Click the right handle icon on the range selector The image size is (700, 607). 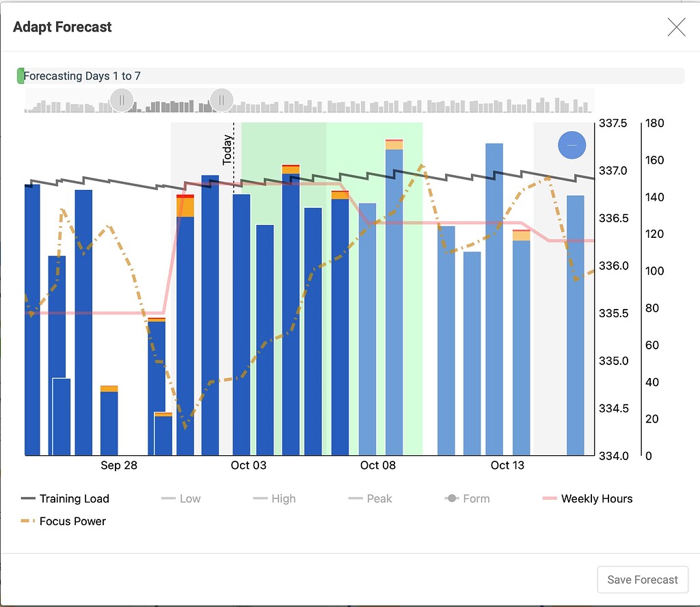point(221,100)
